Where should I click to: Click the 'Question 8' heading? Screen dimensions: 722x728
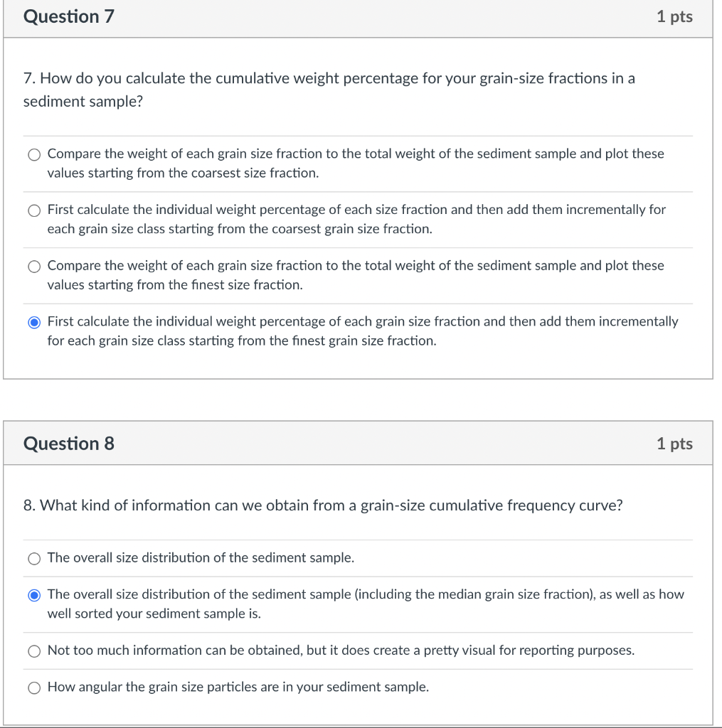69,444
